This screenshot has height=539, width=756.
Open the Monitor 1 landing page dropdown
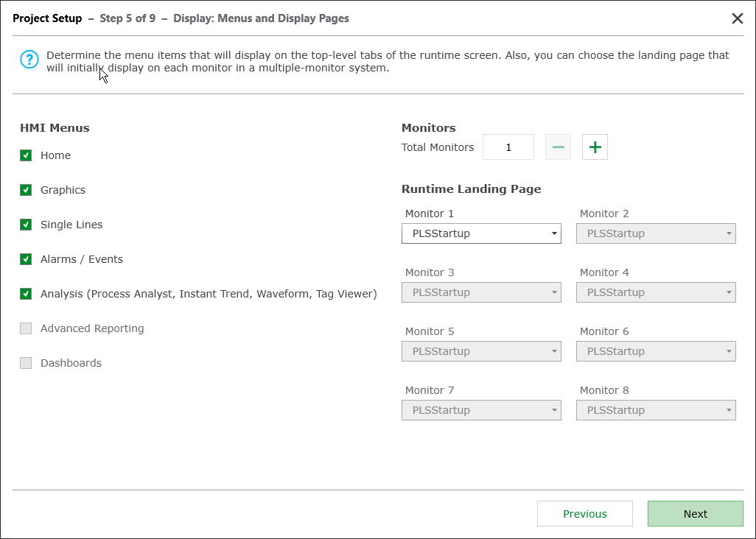[x=481, y=233]
